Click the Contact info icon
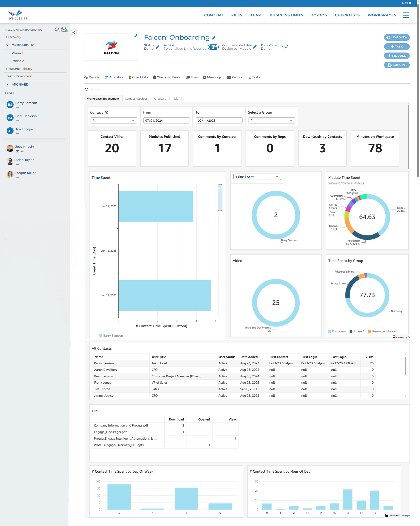 107,112
